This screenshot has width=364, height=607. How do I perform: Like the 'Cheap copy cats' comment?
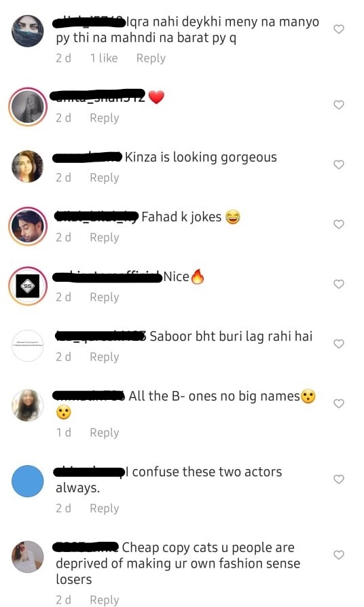339,555
